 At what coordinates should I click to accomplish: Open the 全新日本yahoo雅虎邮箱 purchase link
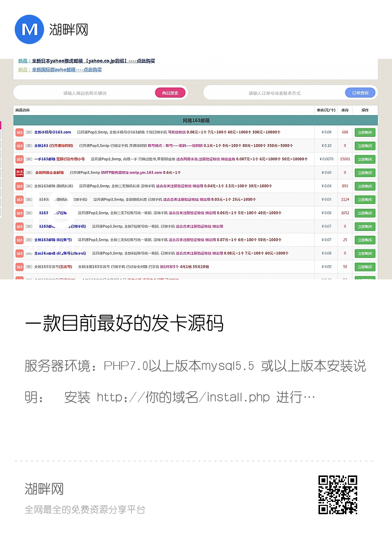[94, 61]
